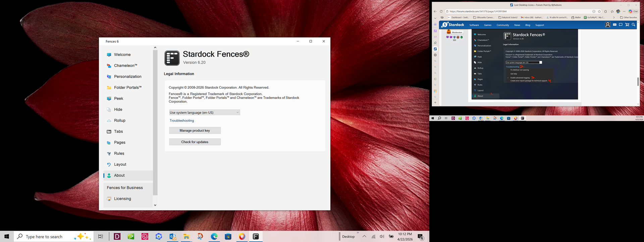Open the Welcome page in Fences sidebar
This screenshot has height=242, width=644.
(128, 54)
